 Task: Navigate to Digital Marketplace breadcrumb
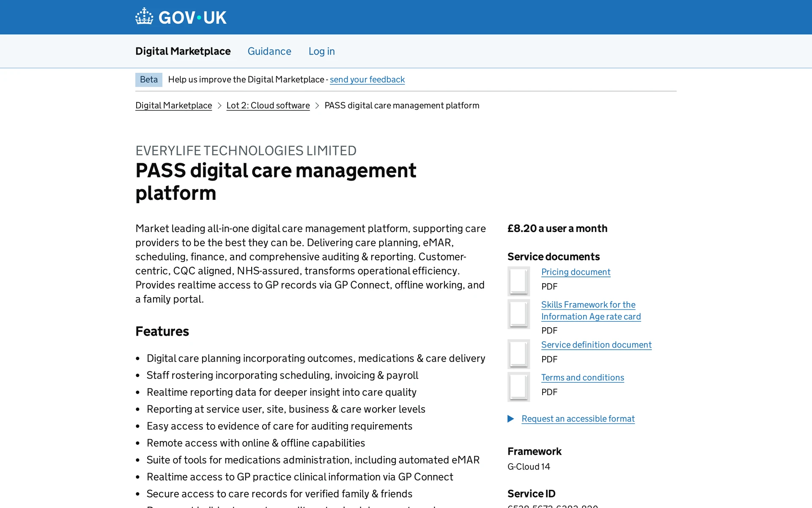coord(173,105)
